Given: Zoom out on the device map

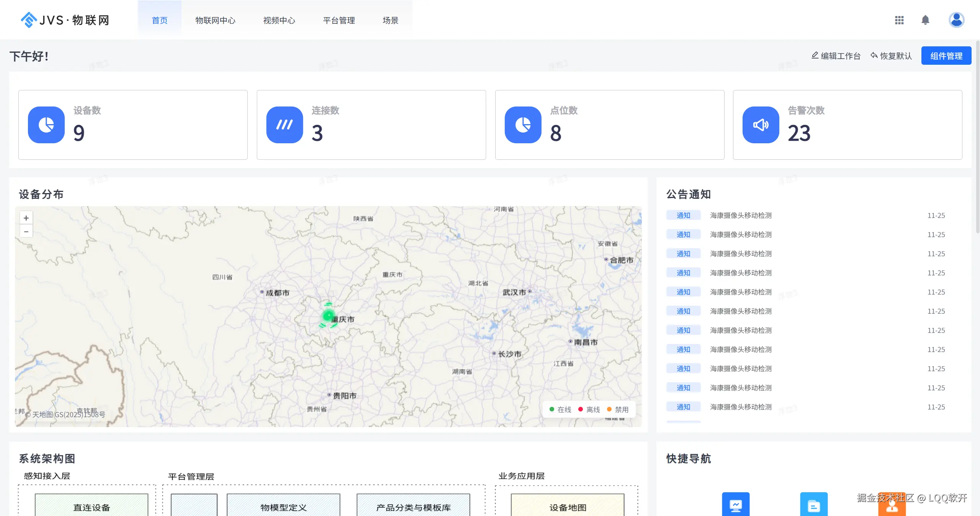Looking at the screenshot, I should point(26,231).
